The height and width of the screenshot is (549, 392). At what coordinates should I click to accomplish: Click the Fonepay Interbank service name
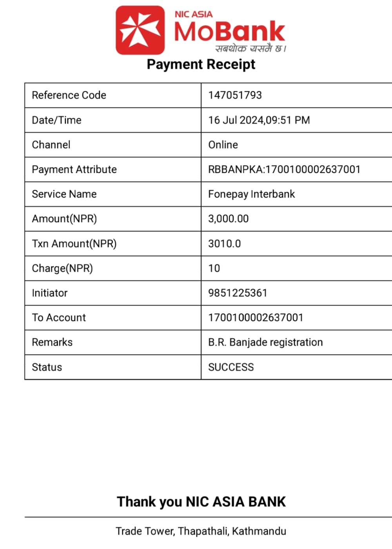tap(251, 194)
